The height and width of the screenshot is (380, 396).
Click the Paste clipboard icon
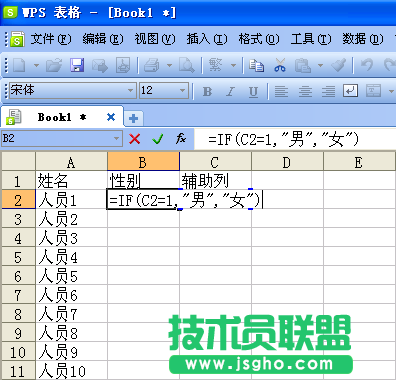(303, 65)
